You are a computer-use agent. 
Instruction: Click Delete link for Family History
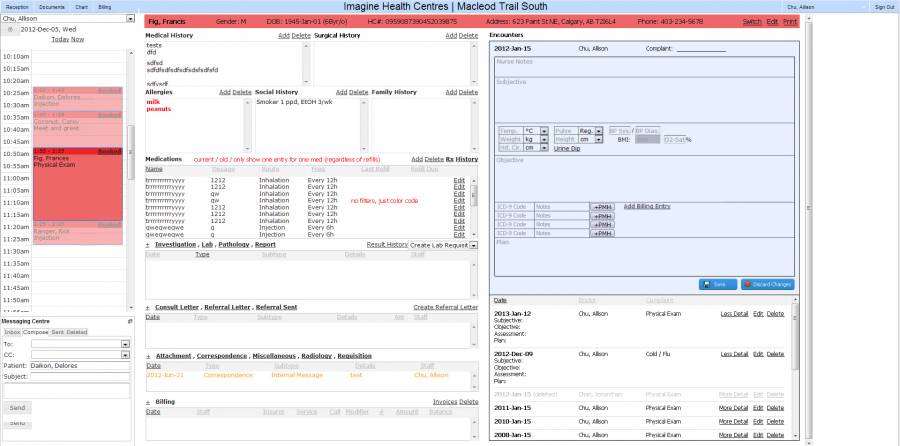(468, 92)
